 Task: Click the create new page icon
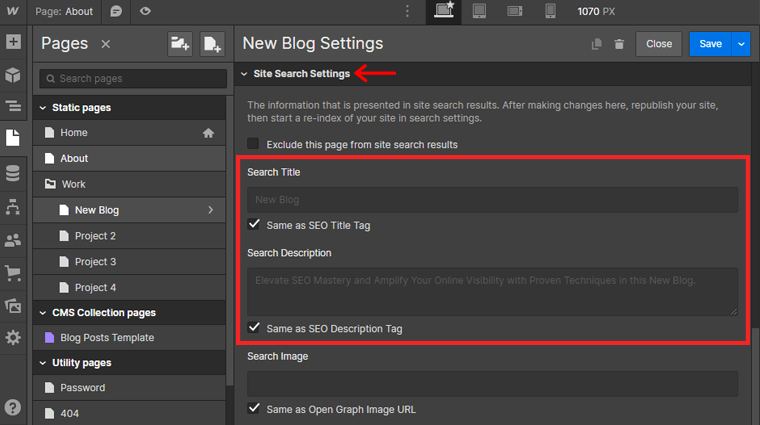click(212, 44)
